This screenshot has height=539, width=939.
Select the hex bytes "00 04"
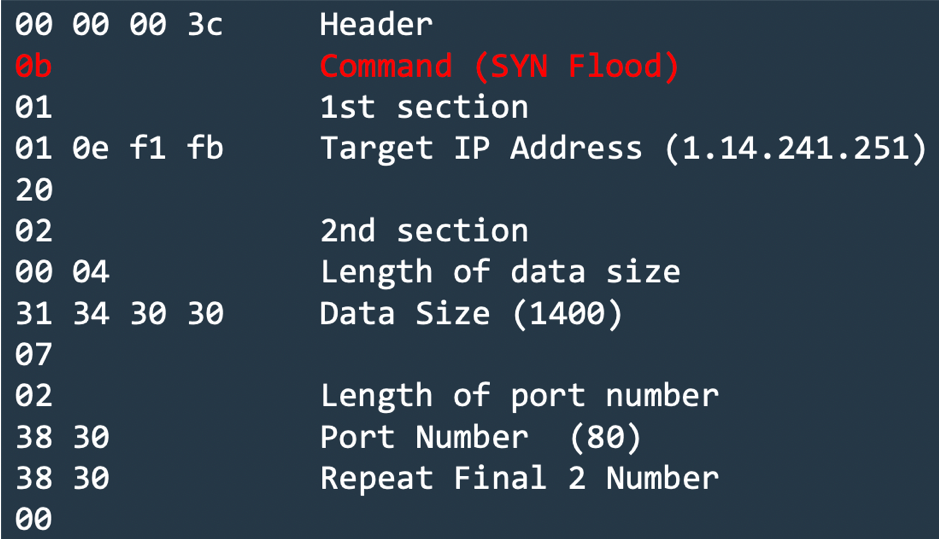(x=62, y=271)
